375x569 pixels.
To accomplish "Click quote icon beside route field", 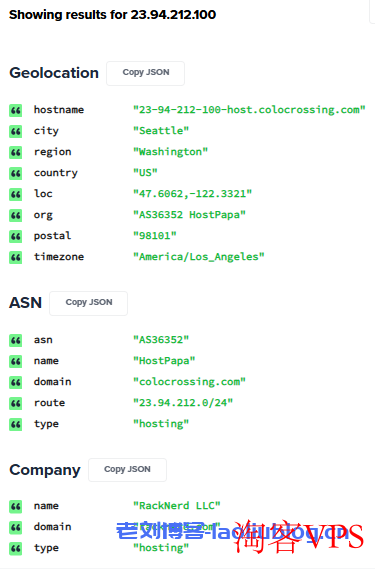I will tap(16, 404).
